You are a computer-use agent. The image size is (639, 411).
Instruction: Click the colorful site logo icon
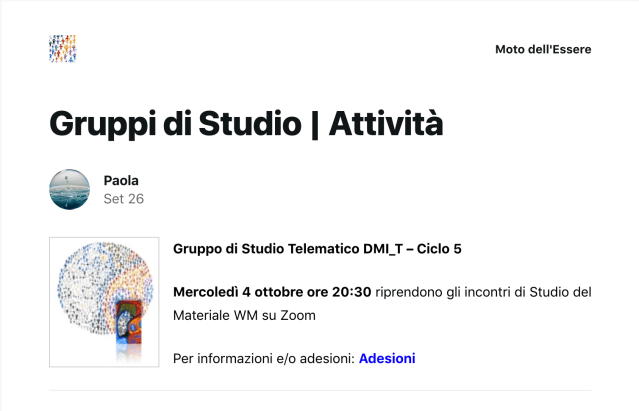point(62,49)
